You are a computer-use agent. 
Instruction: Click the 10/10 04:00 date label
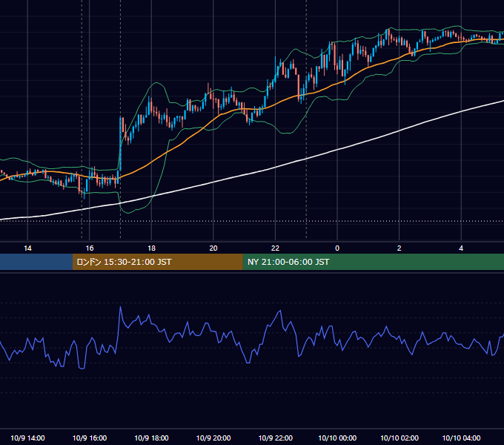coord(461,438)
